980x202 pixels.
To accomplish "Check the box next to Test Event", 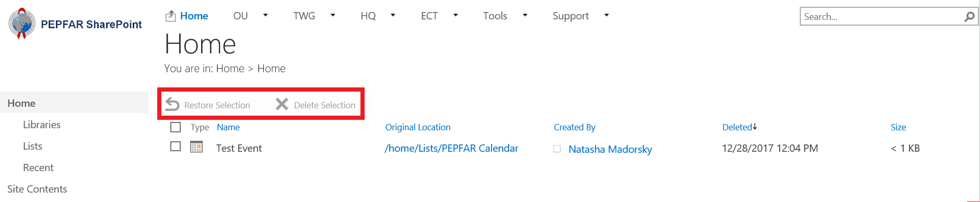I will [176, 147].
